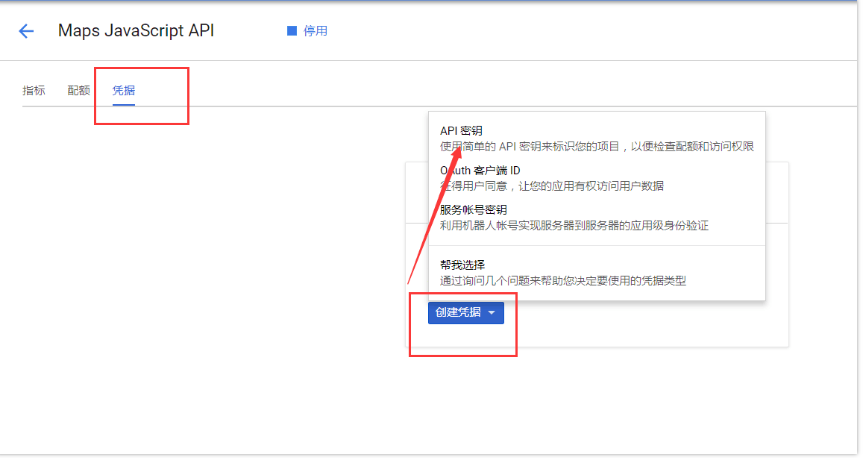
Task: Switch to the 指标 tab
Action: click(x=34, y=90)
